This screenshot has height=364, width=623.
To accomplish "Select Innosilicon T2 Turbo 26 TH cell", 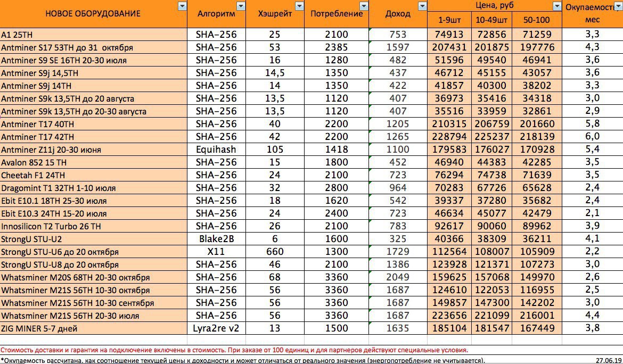I will tap(93, 226).
